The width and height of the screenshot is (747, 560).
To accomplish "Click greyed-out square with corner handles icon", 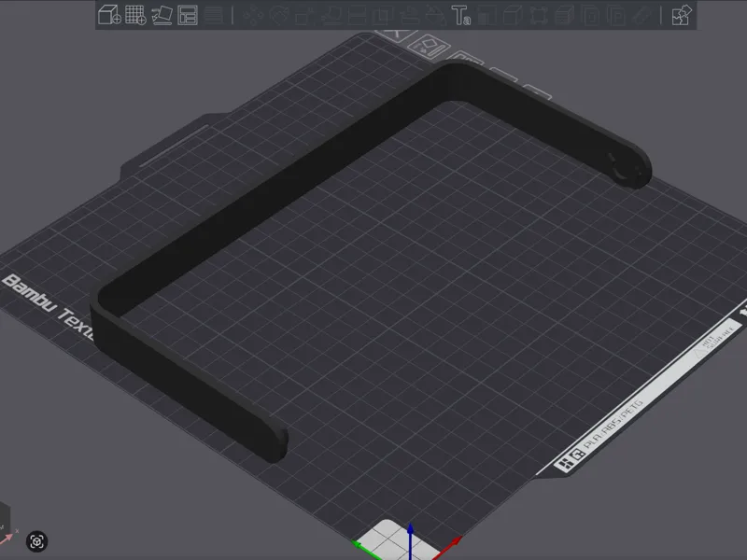I will pyautogui.click(x=539, y=15).
